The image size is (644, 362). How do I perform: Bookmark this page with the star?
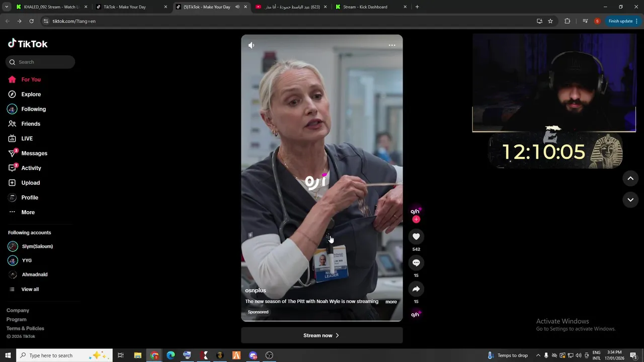550,21
